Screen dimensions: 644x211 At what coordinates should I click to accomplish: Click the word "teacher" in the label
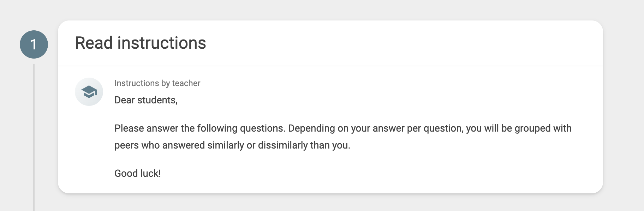(x=186, y=83)
